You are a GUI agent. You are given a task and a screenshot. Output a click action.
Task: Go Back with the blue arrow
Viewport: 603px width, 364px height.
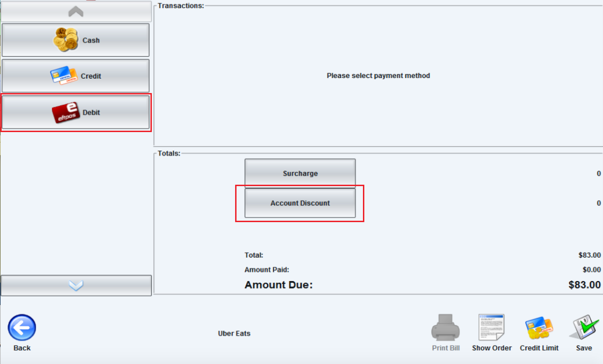point(22,333)
